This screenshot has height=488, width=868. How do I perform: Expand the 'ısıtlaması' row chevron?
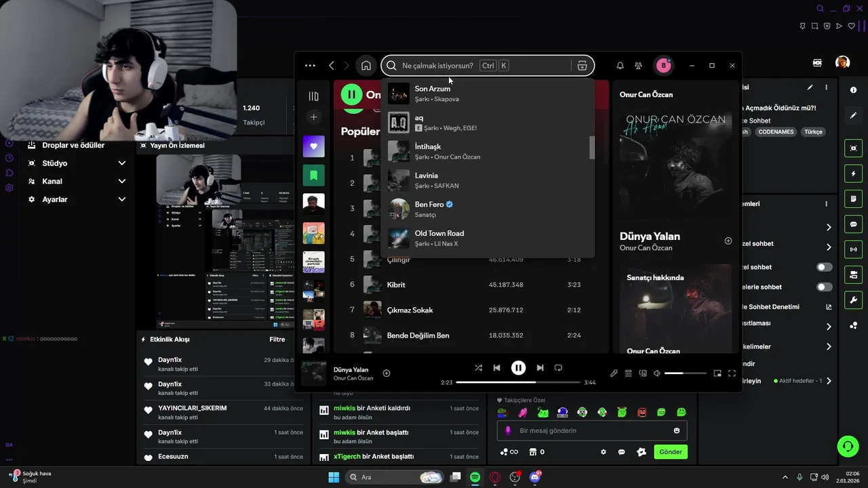tap(829, 327)
